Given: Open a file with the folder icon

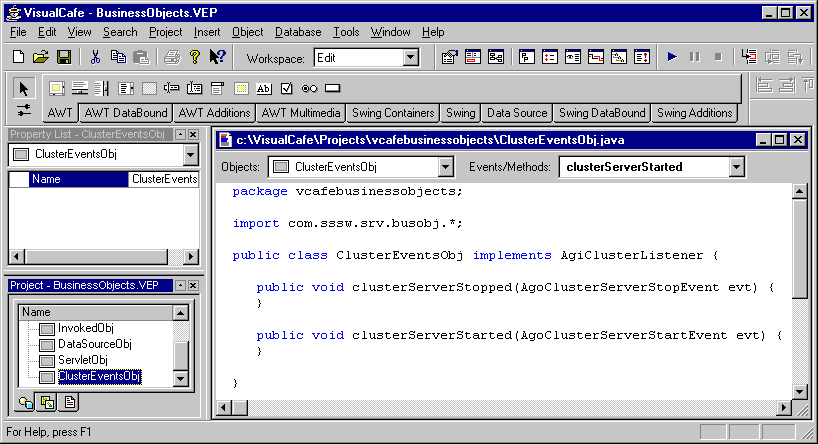Looking at the screenshot, I should tap(41, 57).
